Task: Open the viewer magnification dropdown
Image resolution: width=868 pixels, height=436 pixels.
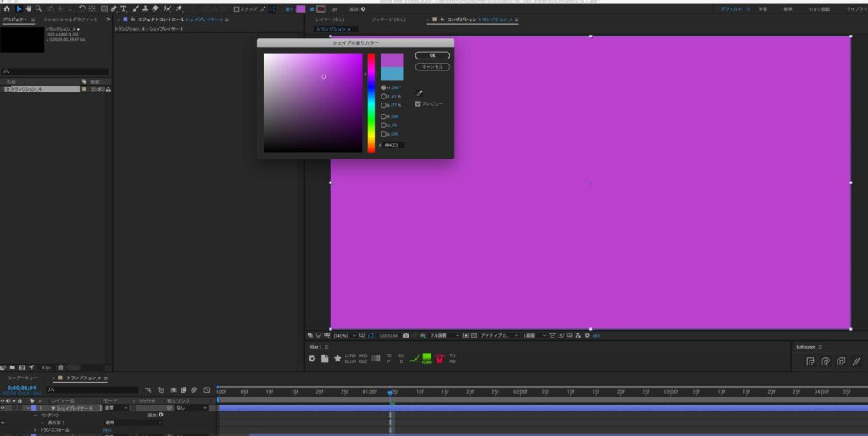Action: click(x=344, y=336)
